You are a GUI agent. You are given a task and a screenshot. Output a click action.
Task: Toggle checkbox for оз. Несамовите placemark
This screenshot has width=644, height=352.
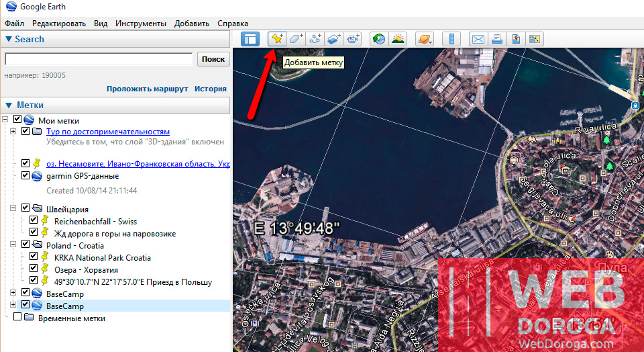pos(25,163)
